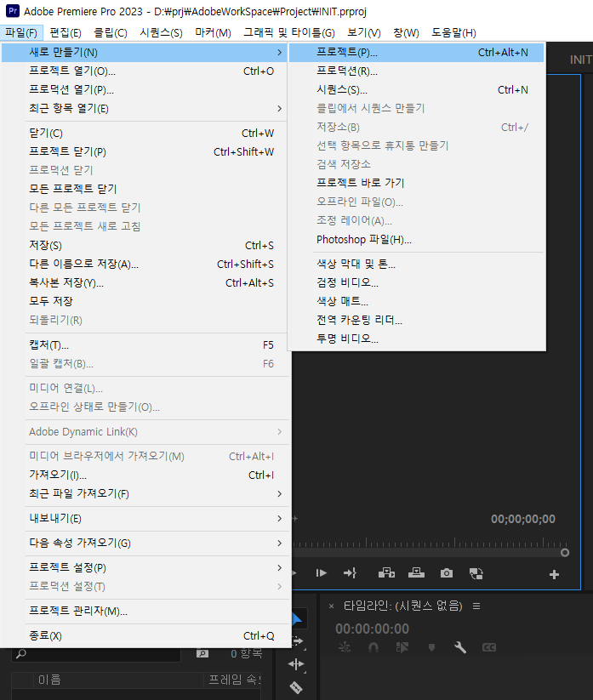Expand the 최근 파일 가져오기(F) submenu

coord(145,494)
